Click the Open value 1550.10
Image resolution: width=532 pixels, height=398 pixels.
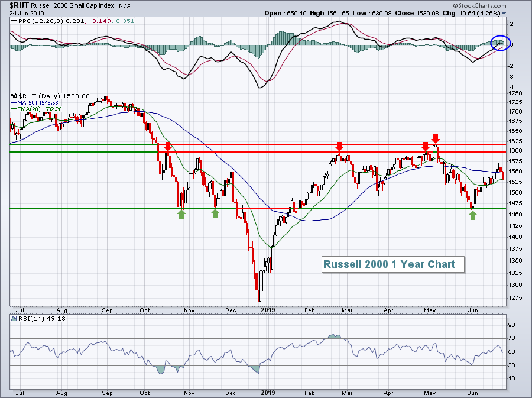(x=295, y=13)
